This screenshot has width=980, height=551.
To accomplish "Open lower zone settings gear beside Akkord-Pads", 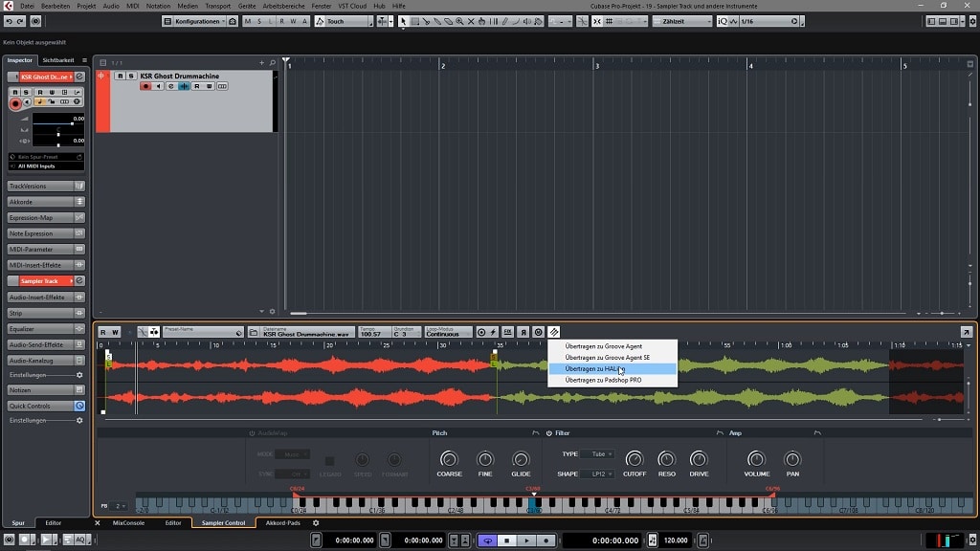I will pos(316,523).
